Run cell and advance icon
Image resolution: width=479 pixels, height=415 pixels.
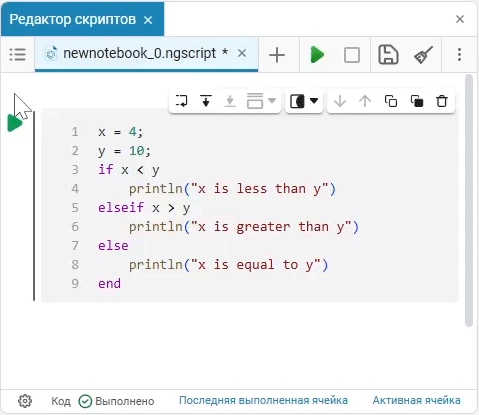click(x=181, y=101)
